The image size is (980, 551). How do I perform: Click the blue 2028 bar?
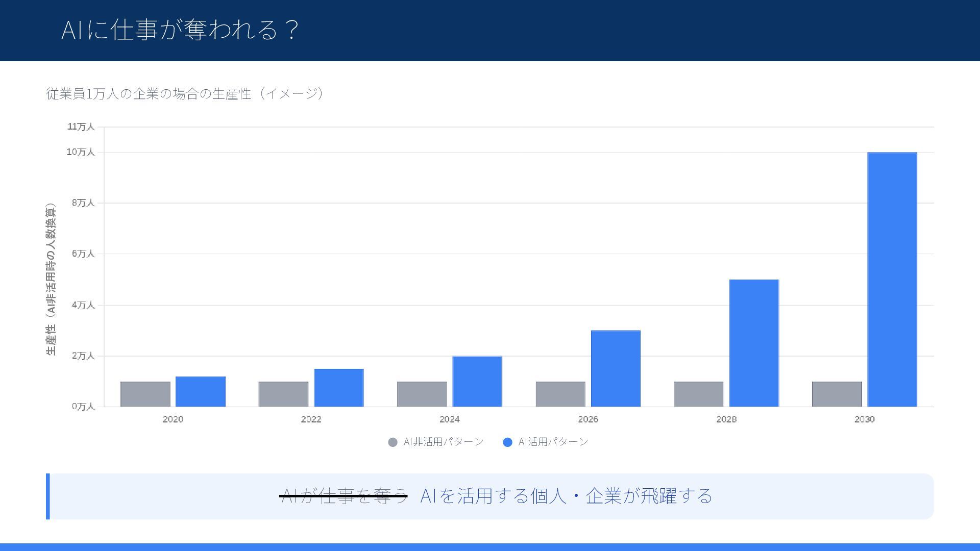753,343
